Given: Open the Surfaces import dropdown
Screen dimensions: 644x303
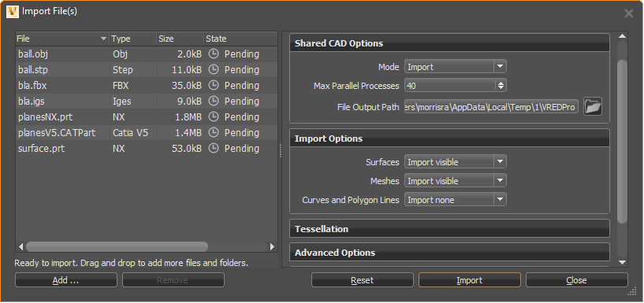Looking at the screenshot, I should (x=455, y=162).
